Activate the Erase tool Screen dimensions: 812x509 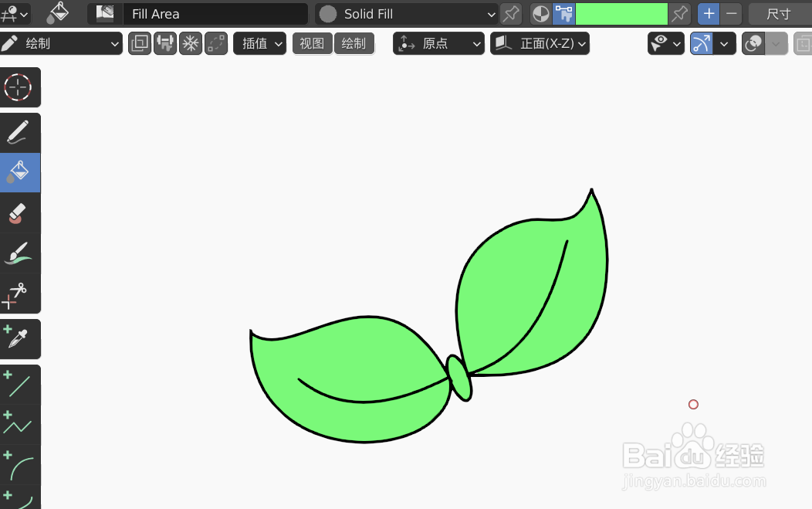pyautogui.click(x=21, y=212)
